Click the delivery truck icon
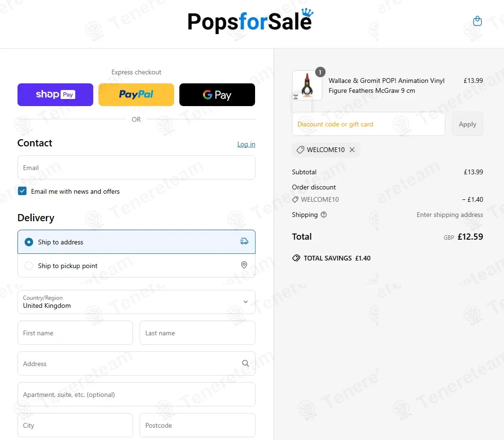The image size is (504, 440). 244,242
